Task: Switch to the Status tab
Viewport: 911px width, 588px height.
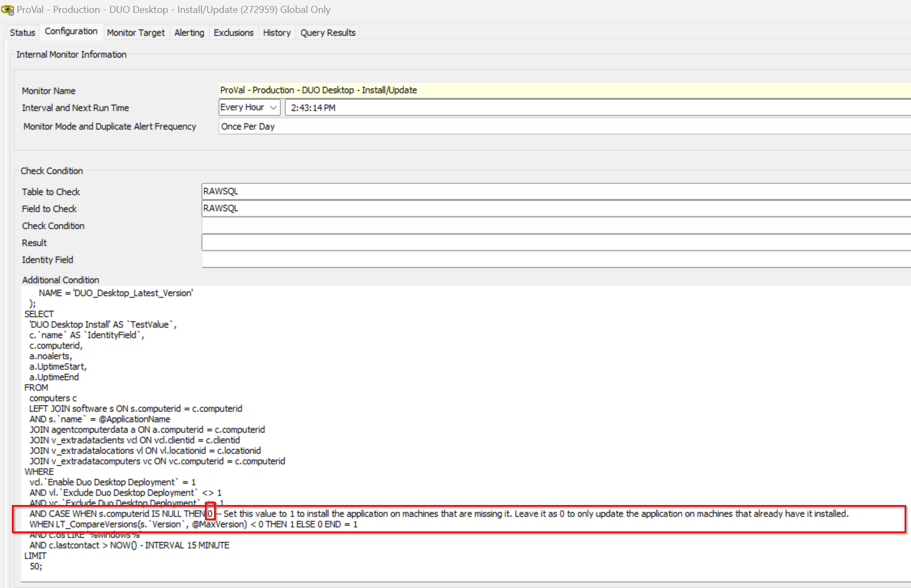Action: click(x=23, y=32)
